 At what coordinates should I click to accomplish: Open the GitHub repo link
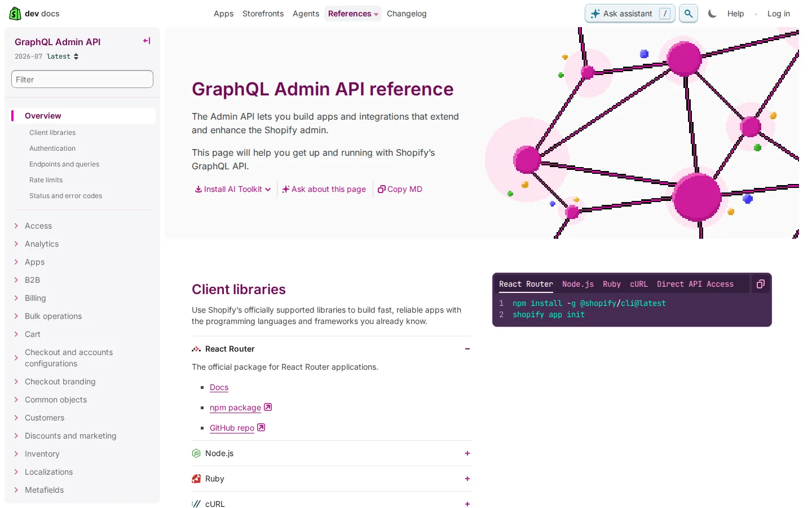[x=232, y=428]
